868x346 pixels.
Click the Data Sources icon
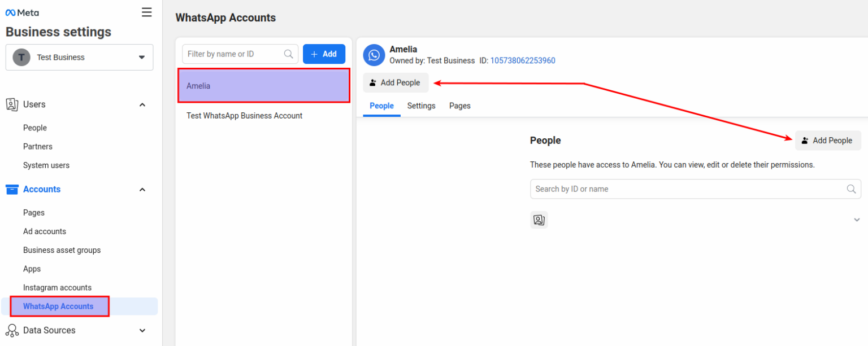[12, 330]
